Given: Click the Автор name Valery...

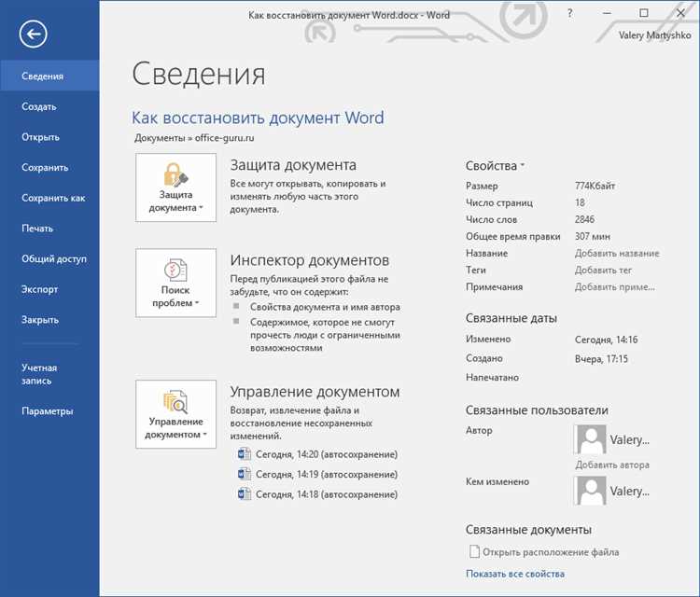Looking at the screenshot, I should pos(629,440).
